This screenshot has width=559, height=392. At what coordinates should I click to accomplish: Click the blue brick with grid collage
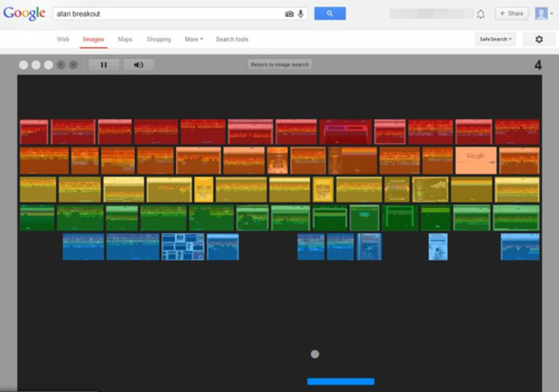183,247
